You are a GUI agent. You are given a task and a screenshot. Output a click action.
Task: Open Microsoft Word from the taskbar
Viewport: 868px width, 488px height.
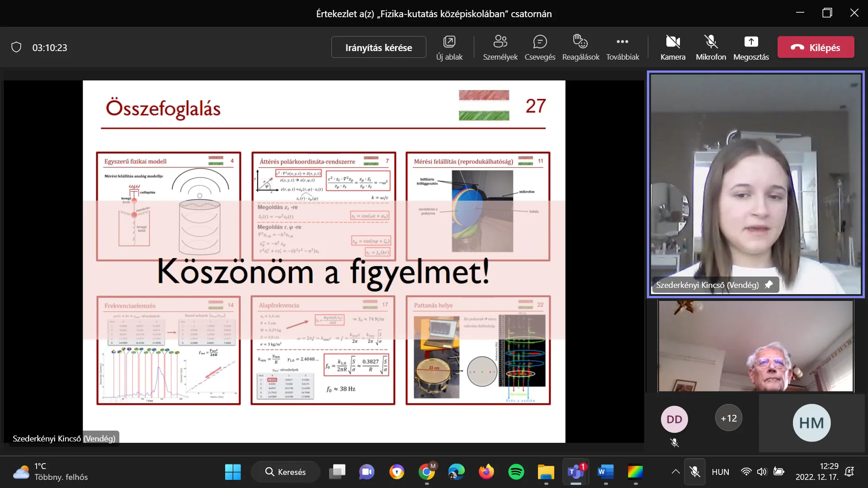tap(605, 472)
